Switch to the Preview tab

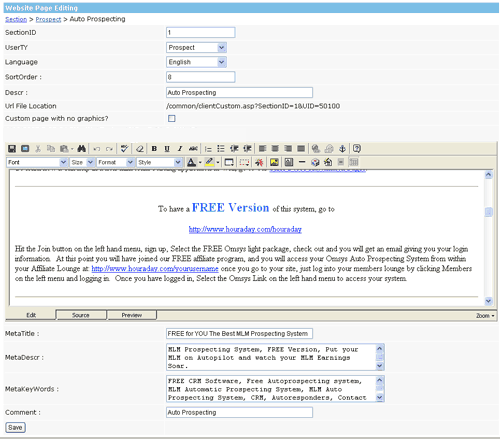point(132,315)
